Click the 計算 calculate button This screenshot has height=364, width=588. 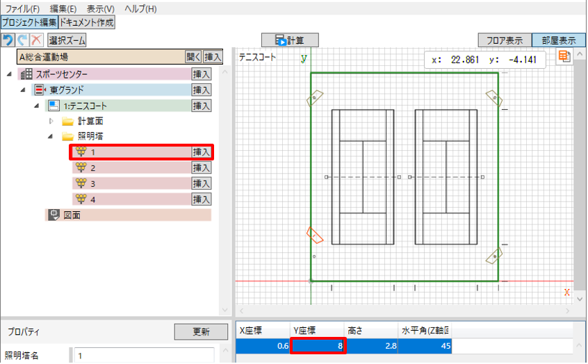click(x=290, y=40)
